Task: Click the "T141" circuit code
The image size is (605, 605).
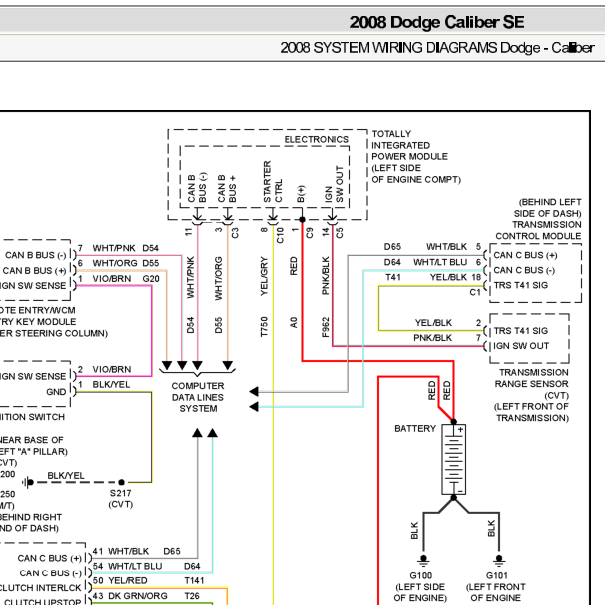Action: (194, 580)
